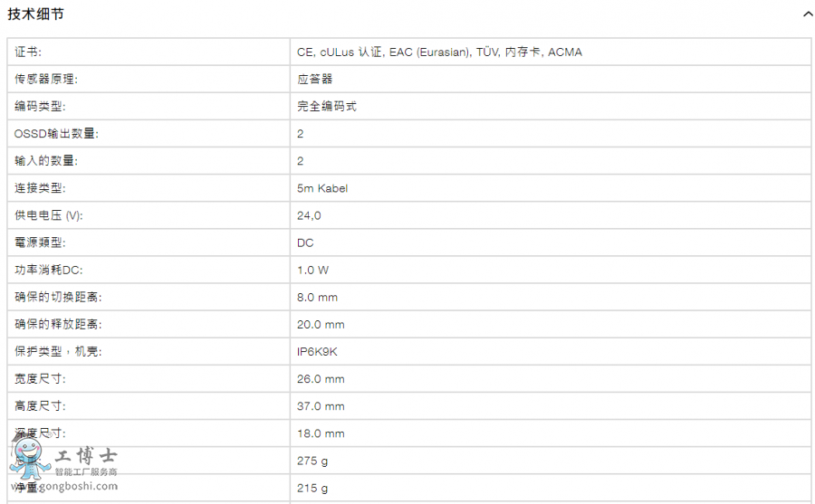Click the 应答器 value cell

point(551,79)
